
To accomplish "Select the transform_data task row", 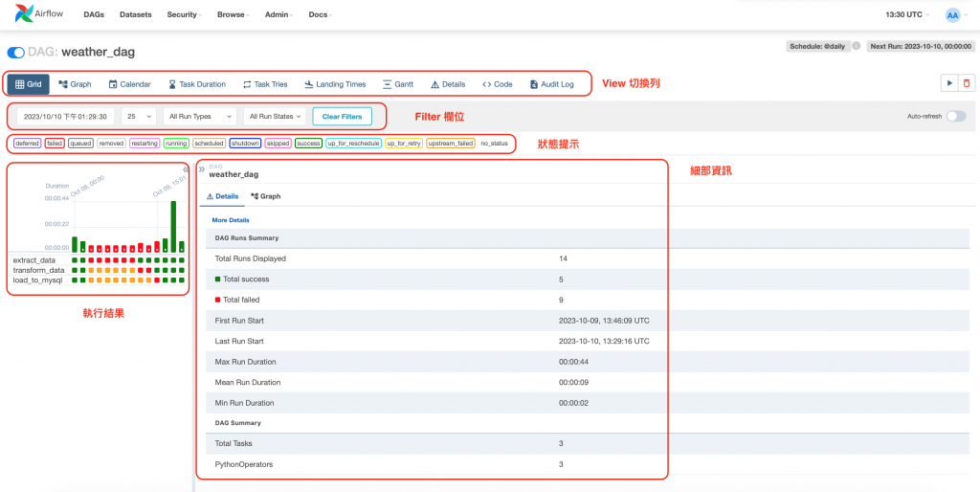I will pyautogui.click(x=97, y=270).
